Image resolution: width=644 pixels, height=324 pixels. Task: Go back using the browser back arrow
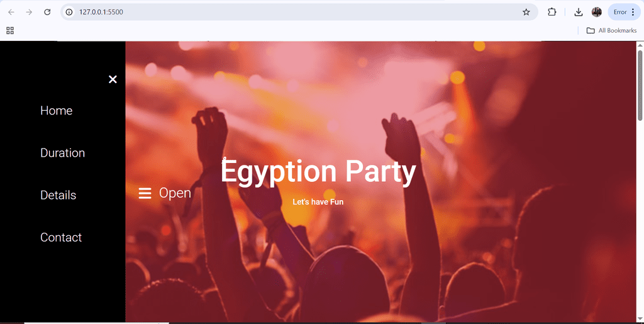[11, 12]
